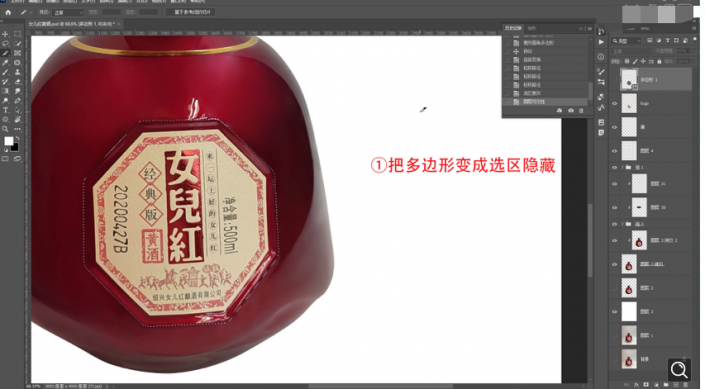Select the Gradient tool
Screen dimensions: 705x389
[5, 91]
